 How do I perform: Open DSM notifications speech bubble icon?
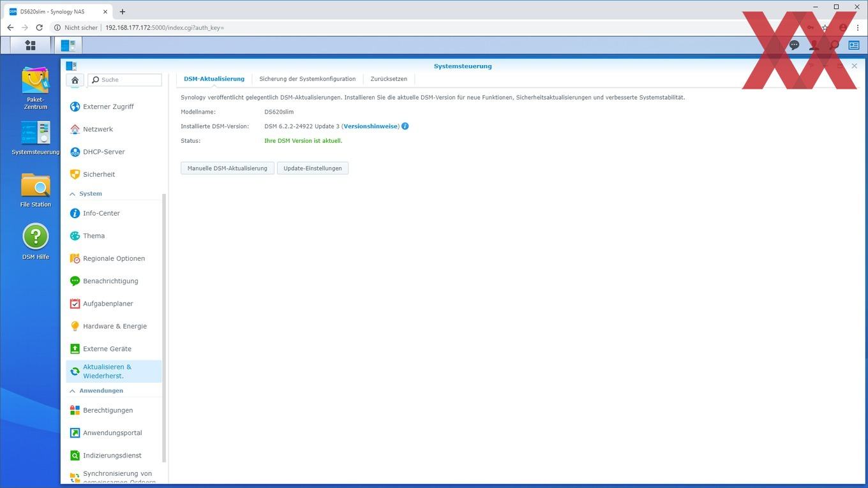click(794, 45)
